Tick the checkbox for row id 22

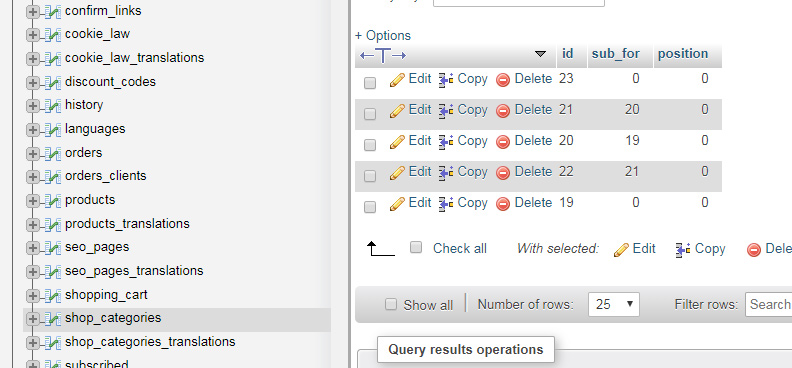pyautogui.click(x=370, y=176)
